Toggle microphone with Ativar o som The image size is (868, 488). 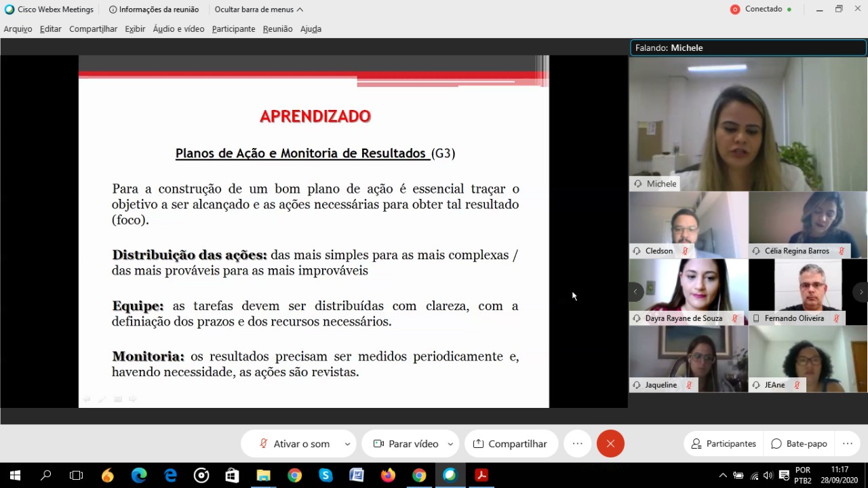294,444
